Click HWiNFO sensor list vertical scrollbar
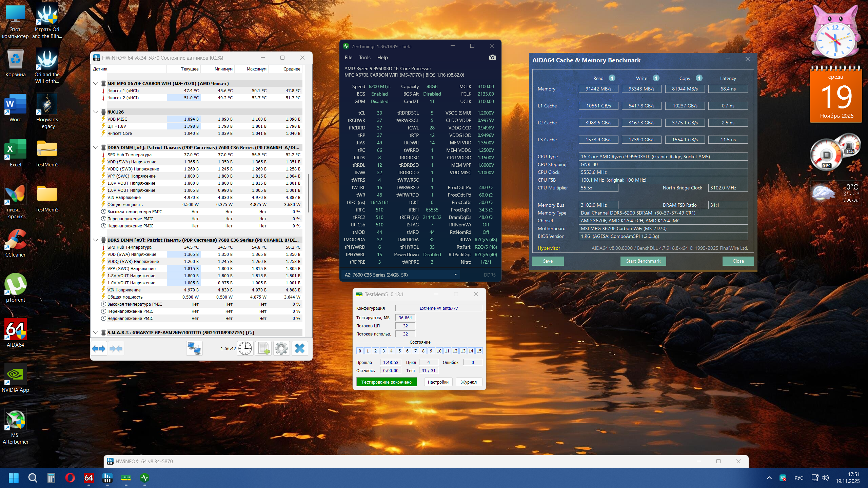 point(308,193)
